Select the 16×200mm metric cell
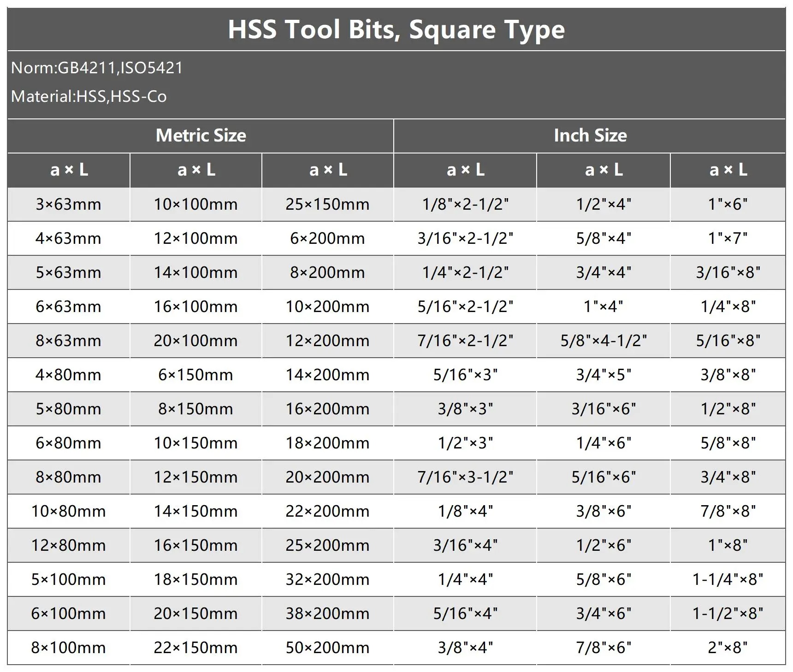 [x=328, y=409]
